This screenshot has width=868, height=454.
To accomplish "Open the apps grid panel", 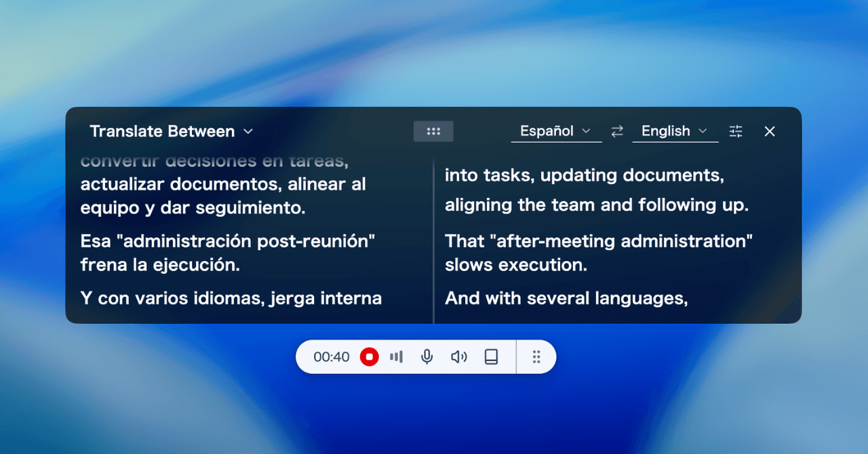I will click(433, 131).
